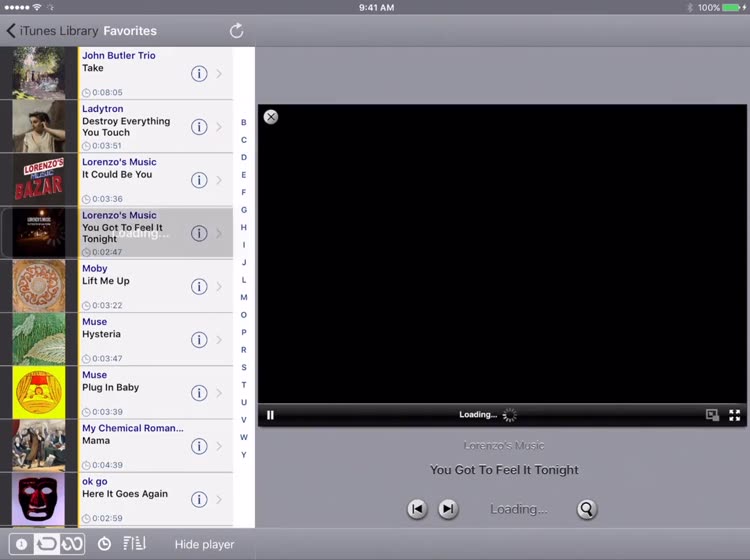The height and width of the screenshot is (560, 750).
Task: Select song title 'Hysteria'
Action: click(x=101, y=334)
